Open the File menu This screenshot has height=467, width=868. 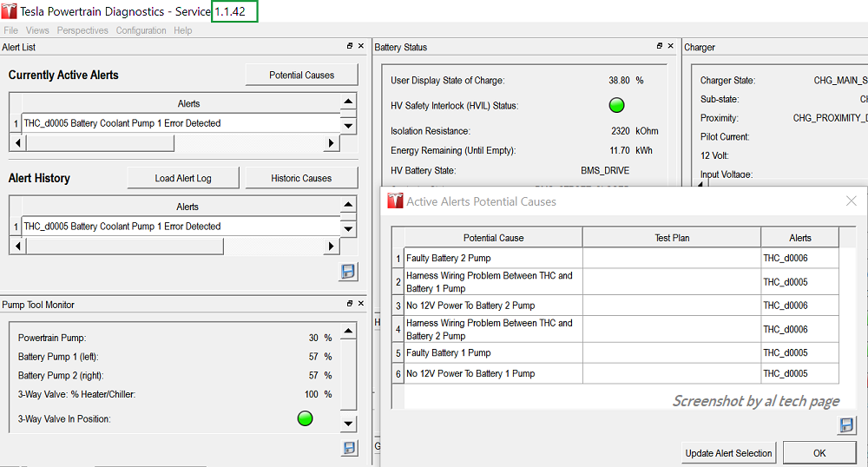10,30
